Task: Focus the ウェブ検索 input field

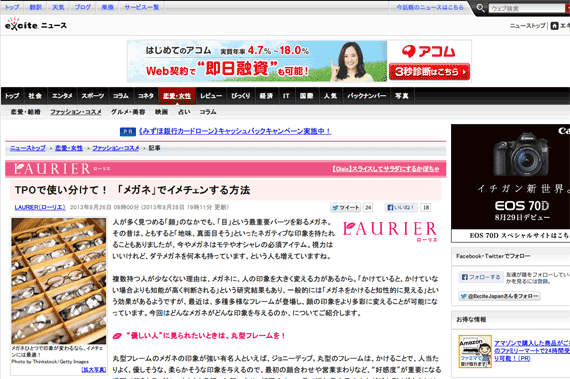Action: 527,8
